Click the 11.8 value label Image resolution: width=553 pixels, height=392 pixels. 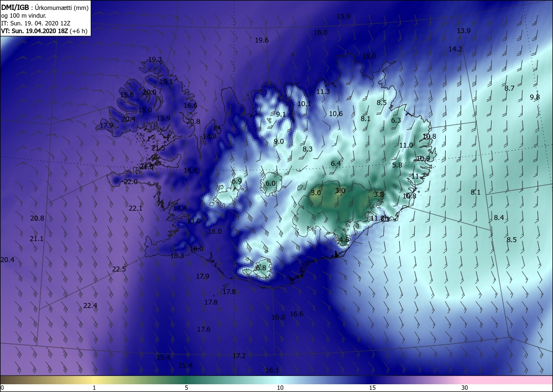point(377,218)
